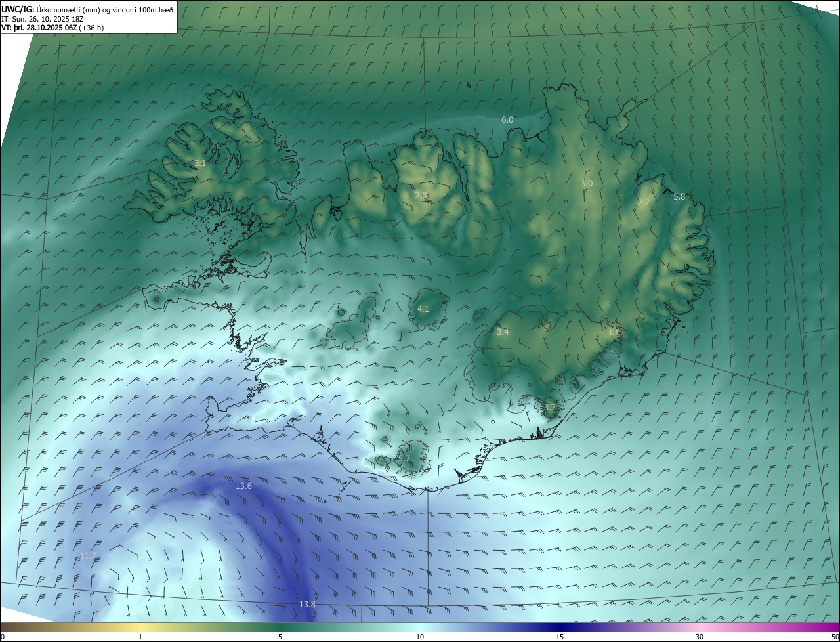
Task: Click the colour scale label 5
Action: [280, 637]
